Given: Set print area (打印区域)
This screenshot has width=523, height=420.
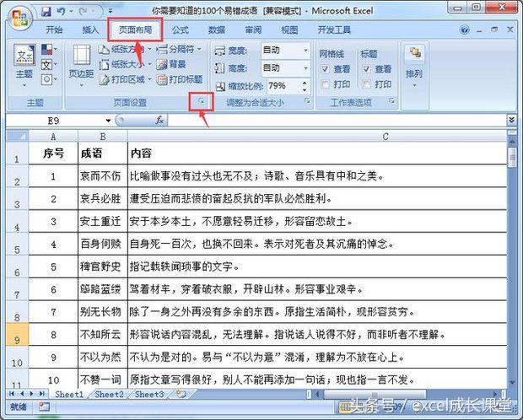Looking at the screenshot, I should [x=125, y=79].
